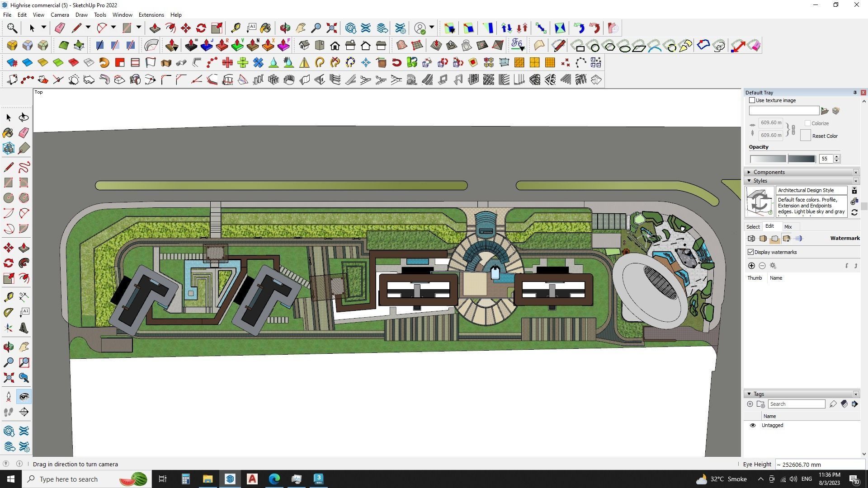The height and width of the screenshot is (488, 868).
Task: Select the Tape Measure tool
Action: click(8, 297)
